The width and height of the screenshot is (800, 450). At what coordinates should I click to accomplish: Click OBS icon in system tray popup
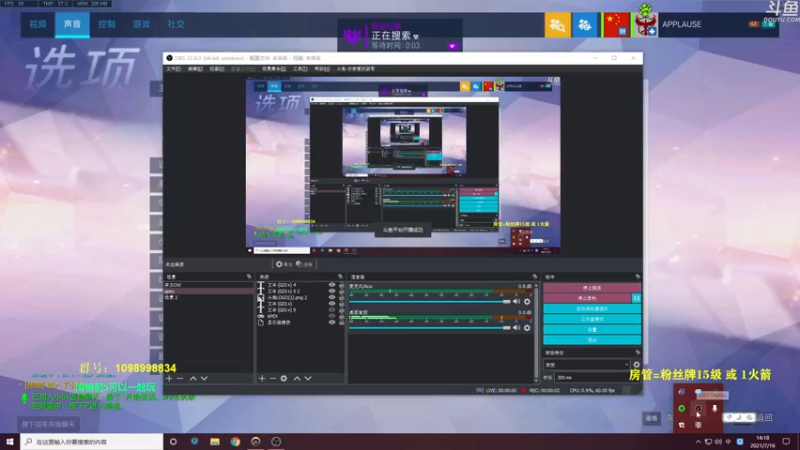(698, 408)
